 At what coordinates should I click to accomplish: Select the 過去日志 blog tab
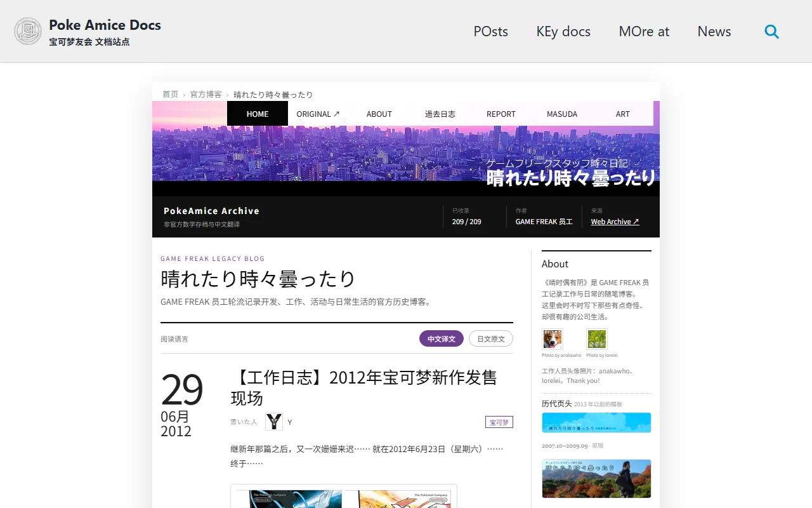pos(440,114)
